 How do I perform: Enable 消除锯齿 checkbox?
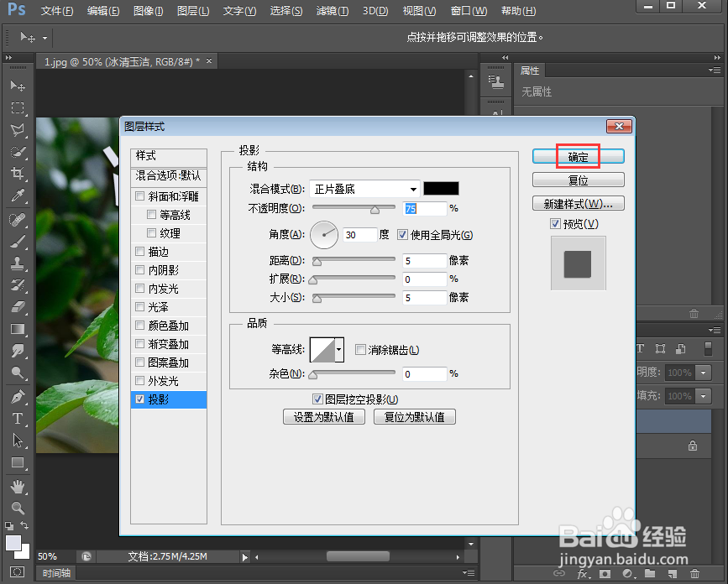[360, 350]
